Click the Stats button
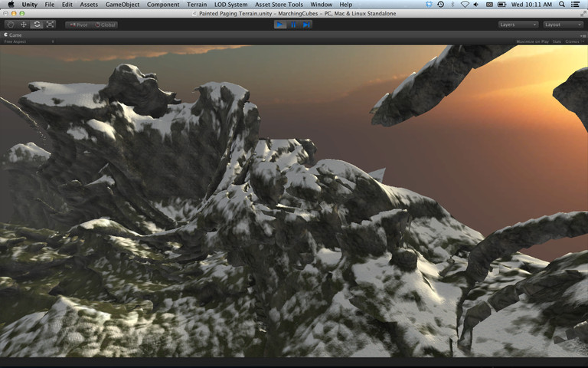 pos(557,41)
